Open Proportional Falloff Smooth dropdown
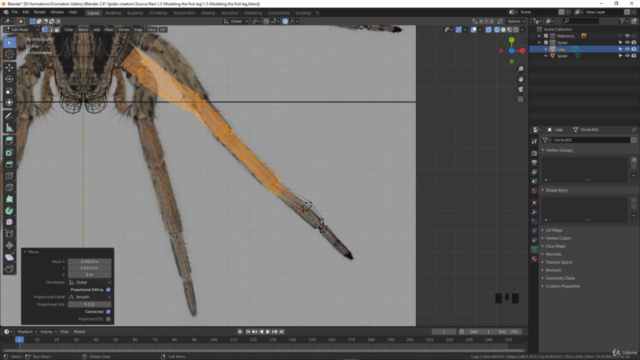This screenshot has width=640, height=360. click(x=89, y=297)
